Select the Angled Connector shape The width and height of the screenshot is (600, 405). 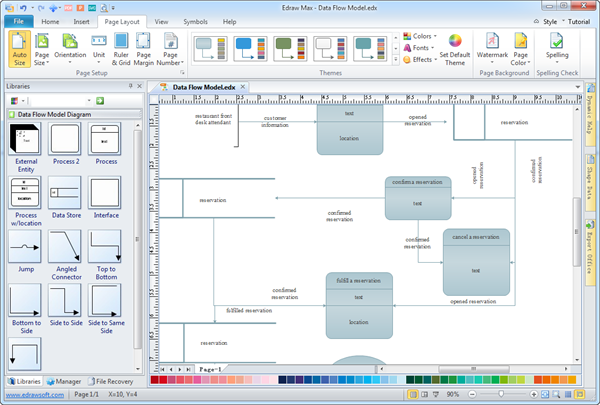[x=65, y=245]
